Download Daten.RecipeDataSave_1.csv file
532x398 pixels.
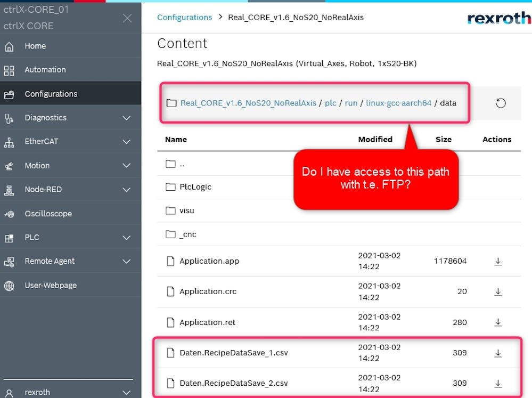point(498,353)
